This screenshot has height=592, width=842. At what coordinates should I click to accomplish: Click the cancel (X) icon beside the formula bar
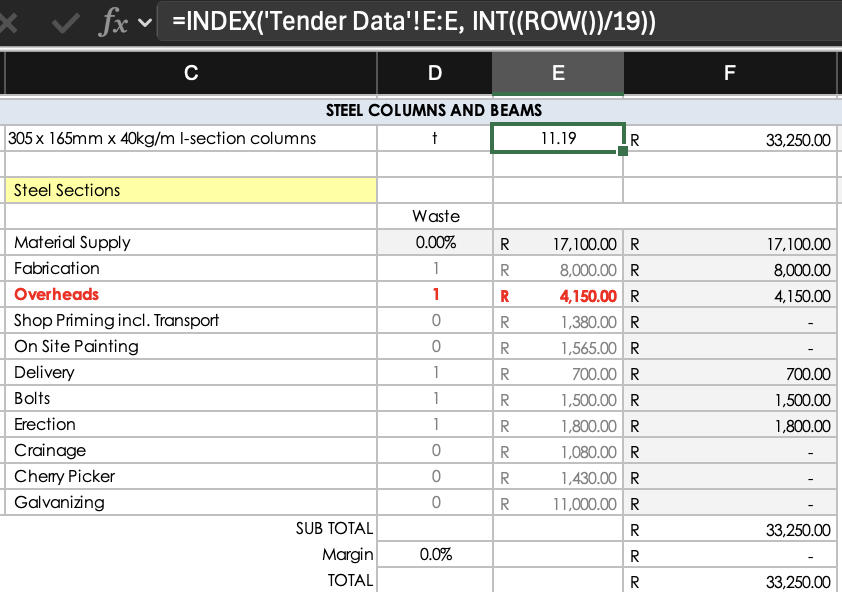click(10, 20)
